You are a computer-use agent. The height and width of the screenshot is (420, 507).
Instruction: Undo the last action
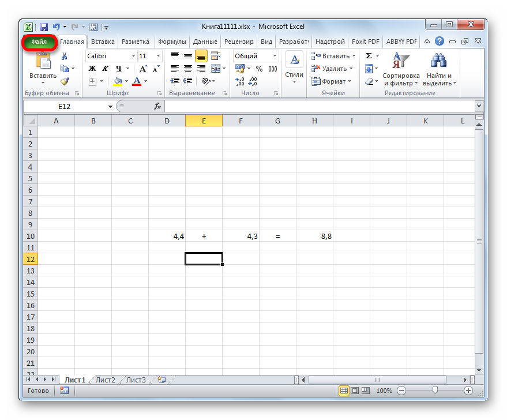tap(57, 27)
